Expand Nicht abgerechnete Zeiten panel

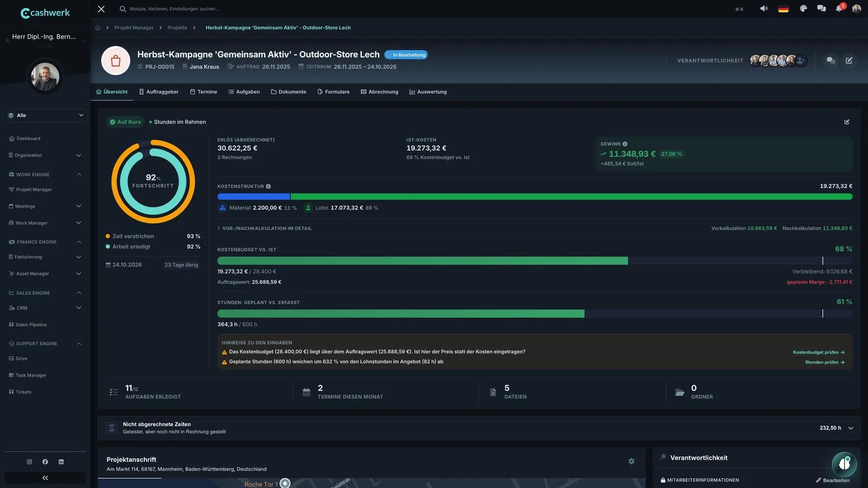479,428
